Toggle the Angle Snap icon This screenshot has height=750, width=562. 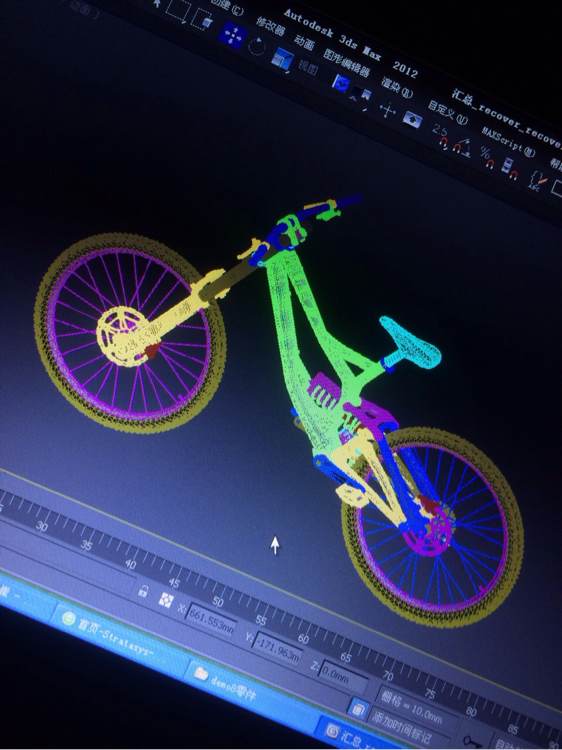[x=462, y=148]
